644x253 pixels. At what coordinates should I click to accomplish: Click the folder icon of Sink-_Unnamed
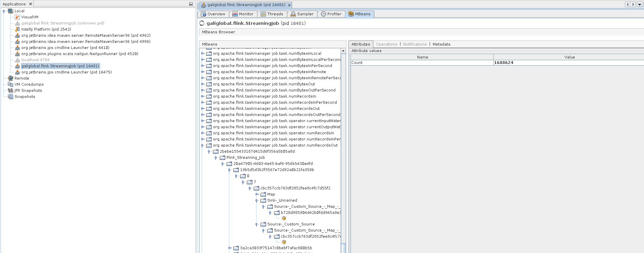click(x=263, y=201)
